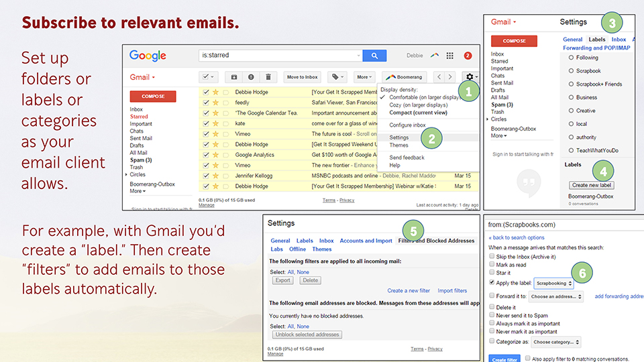The image size is (644, 362).
Task: Select Configure inbox from gear menu
Action: click(x=407, y=125)
